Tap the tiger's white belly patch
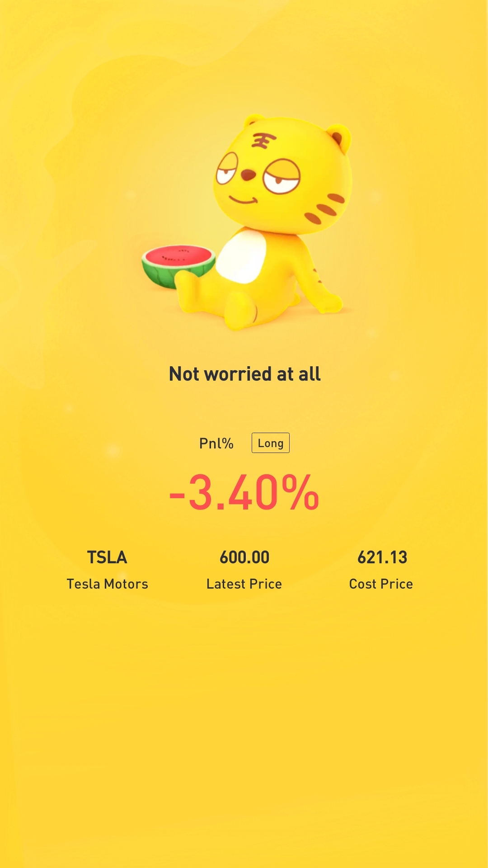The height and width of the screenshot is (868, 488). tap(242, 255)
